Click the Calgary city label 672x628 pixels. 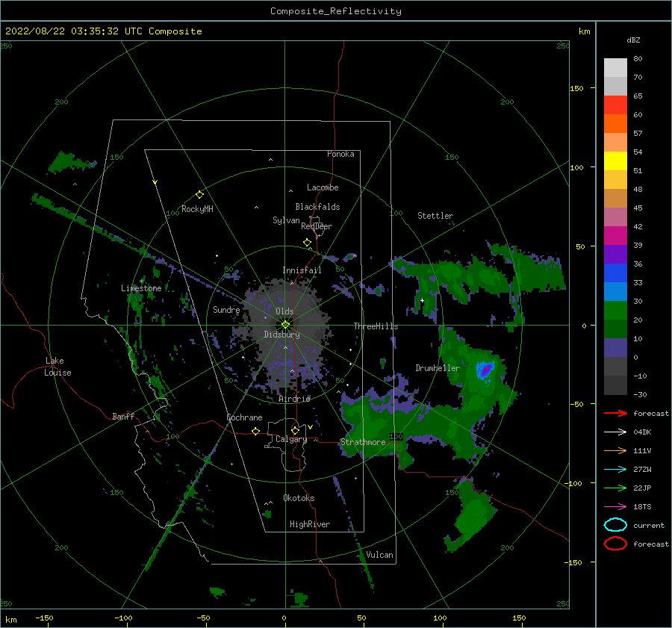coord(291,439)
